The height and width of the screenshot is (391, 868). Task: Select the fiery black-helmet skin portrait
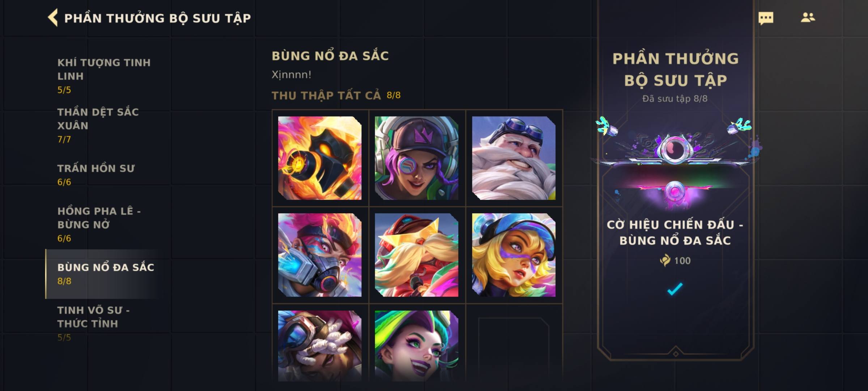click(320, 158)
